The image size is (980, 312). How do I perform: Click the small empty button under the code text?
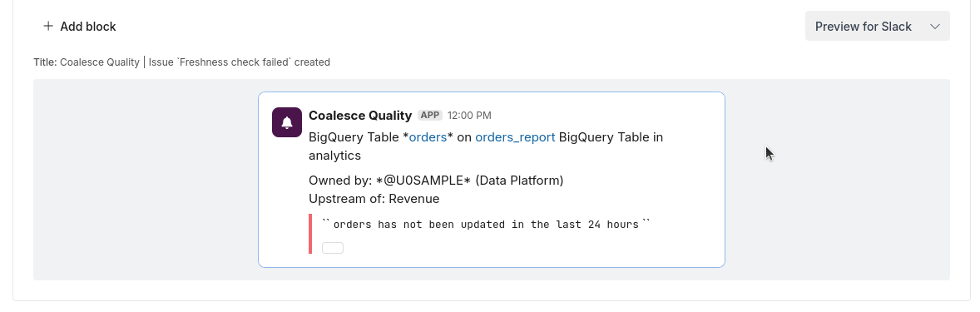coord(333,248)
